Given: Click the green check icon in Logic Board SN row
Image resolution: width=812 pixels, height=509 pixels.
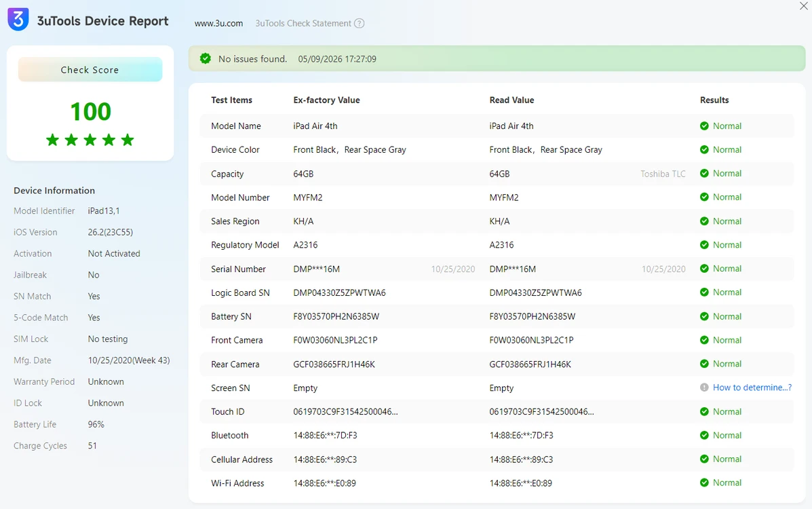Looking at the screenshot, I should (x=704, y=293).
